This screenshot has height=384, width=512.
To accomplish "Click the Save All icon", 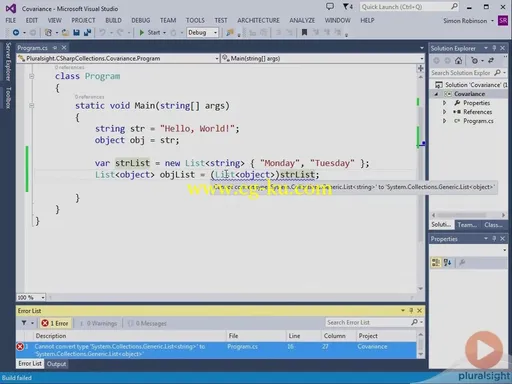I will point(87,32).
